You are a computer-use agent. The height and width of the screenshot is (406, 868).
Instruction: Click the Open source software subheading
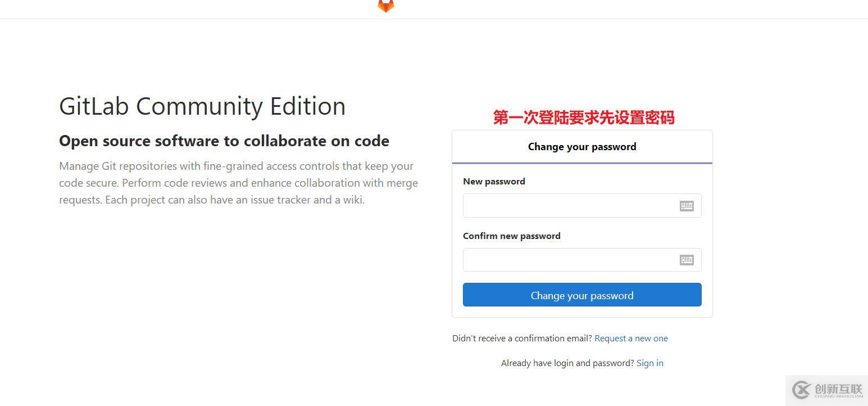pyautogui.click(x=224, y=141)
